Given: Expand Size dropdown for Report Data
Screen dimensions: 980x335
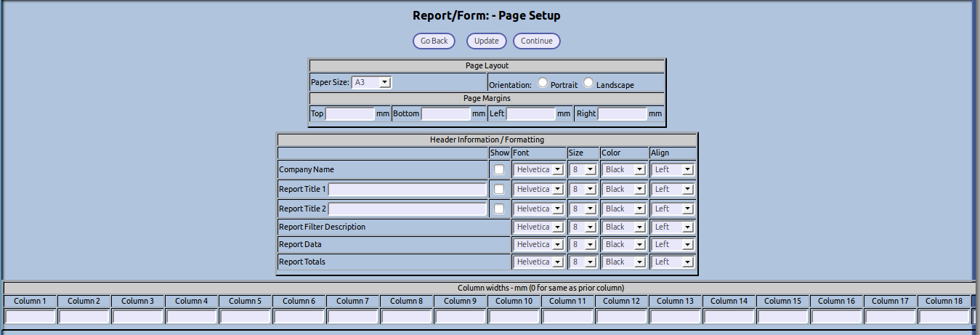Looking at the screenshot, I should click(x=583, y=245).
